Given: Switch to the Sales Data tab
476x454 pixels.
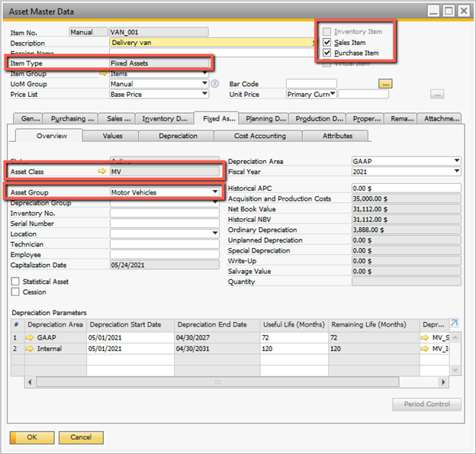Looking at the screenshot, I should pos(117,119).
